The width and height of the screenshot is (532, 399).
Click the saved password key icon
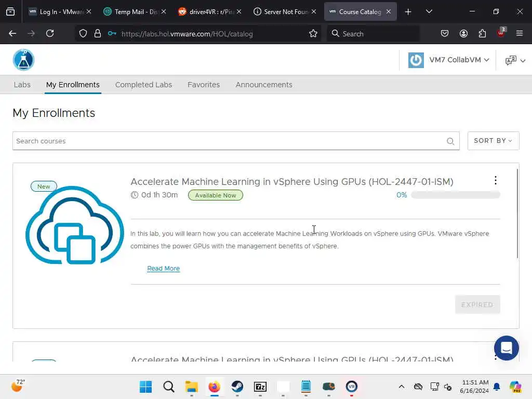tap(112, 34)
